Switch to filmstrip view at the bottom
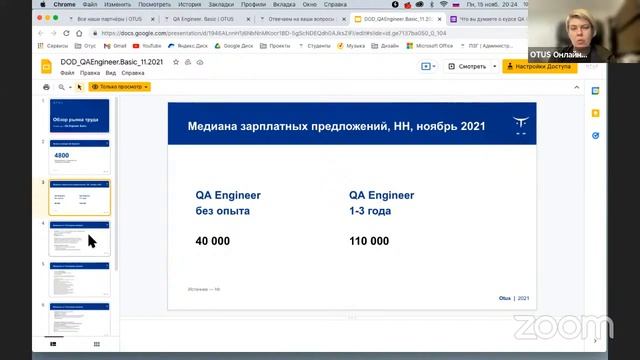This screenshot has height=360, width=640. click(x=53, y=344)
